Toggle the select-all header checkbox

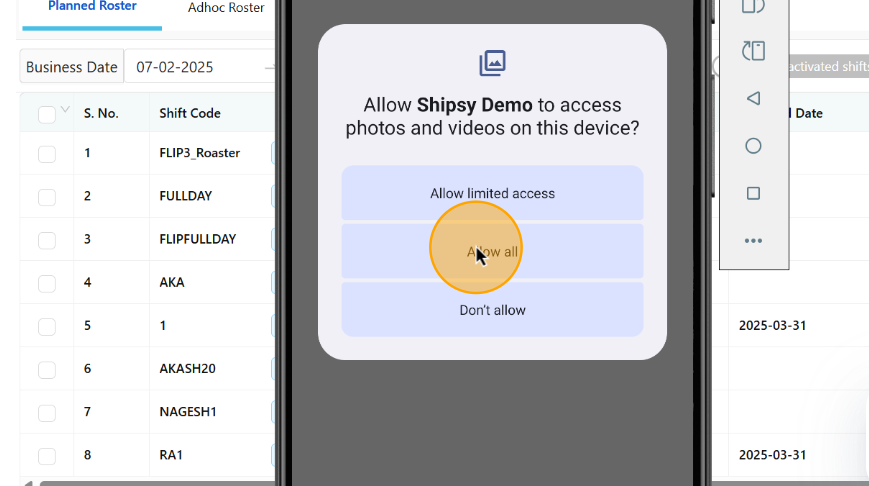coord(47,115)
